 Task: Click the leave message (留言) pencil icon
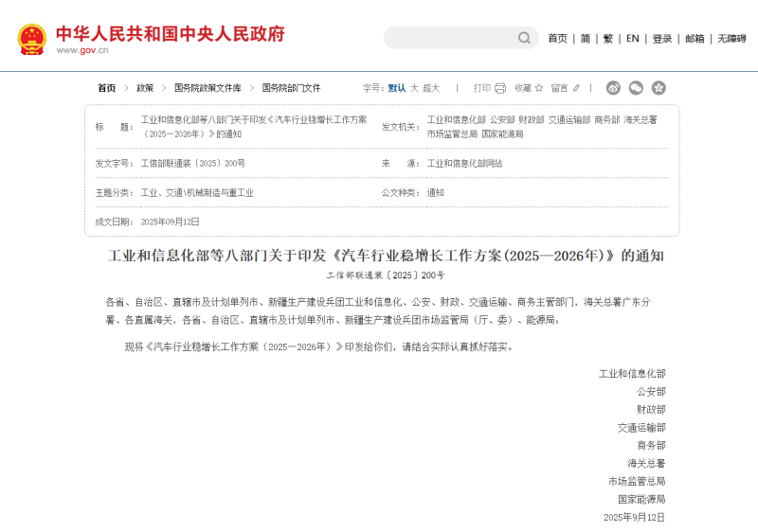coord(577,88)
